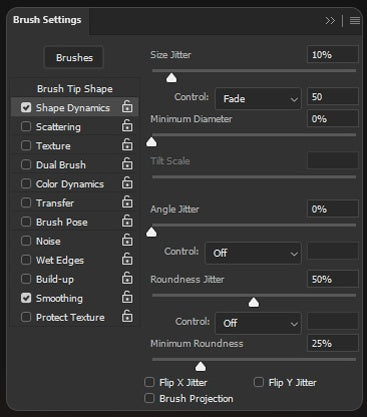
Task: Toggle lock icon for Noise
Action: coord(127,240)
